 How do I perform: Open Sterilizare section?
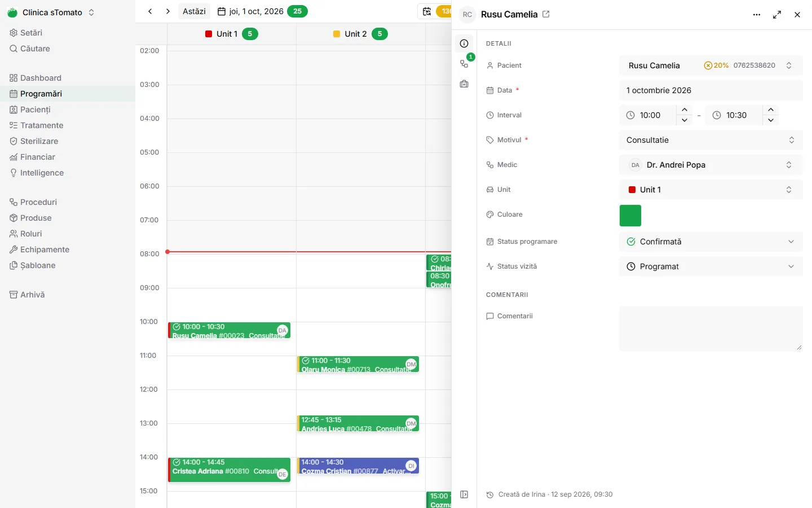(68, 141)
